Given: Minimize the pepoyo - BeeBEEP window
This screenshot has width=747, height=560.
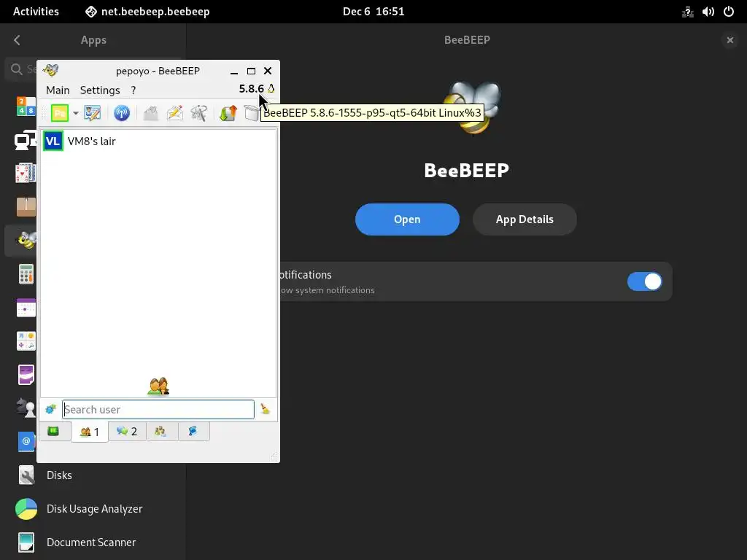Looking at the screenshot, I should point(234,71).
